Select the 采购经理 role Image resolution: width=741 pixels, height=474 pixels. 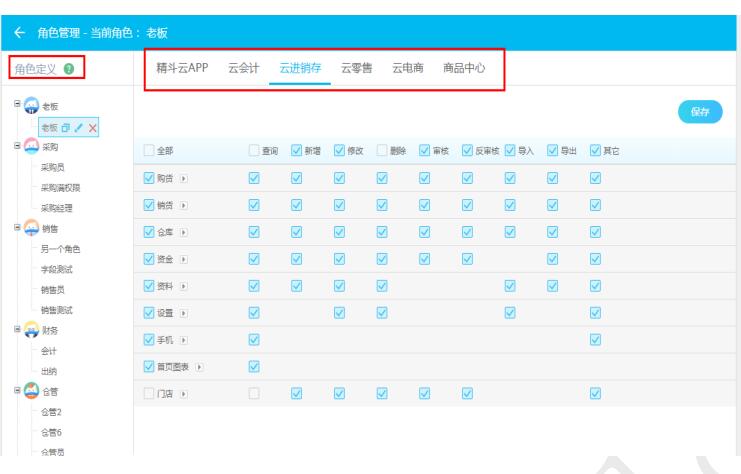pyautogui.click(x=56, y=208)
